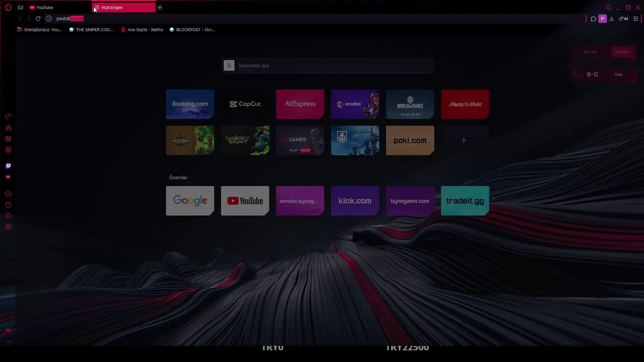Viewport: 644px width, 362px height.
Task: Switch to the YouTube tab
Action: [59, 8]
